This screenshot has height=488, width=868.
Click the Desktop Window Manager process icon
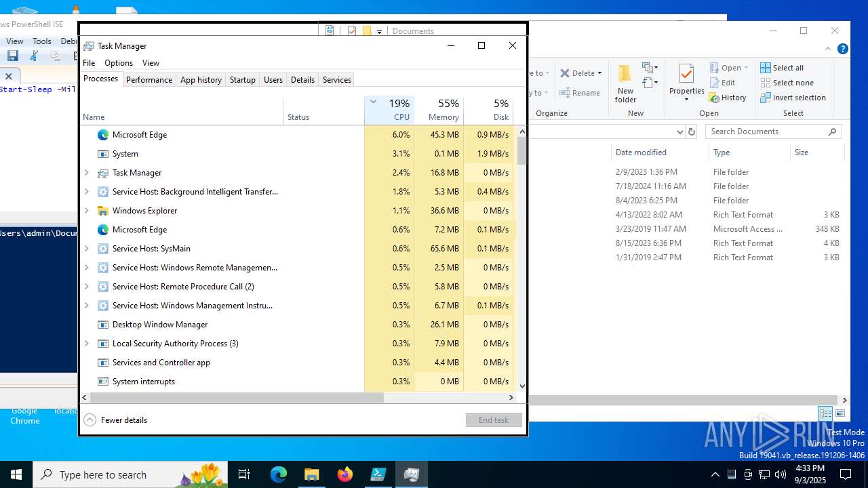pos(103,325)
